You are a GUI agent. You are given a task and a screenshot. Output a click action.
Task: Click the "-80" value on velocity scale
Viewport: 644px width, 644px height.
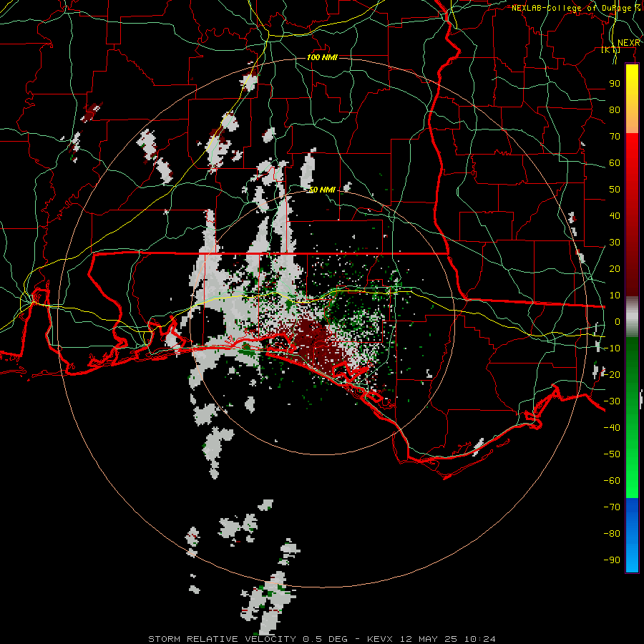click(612, 534)
